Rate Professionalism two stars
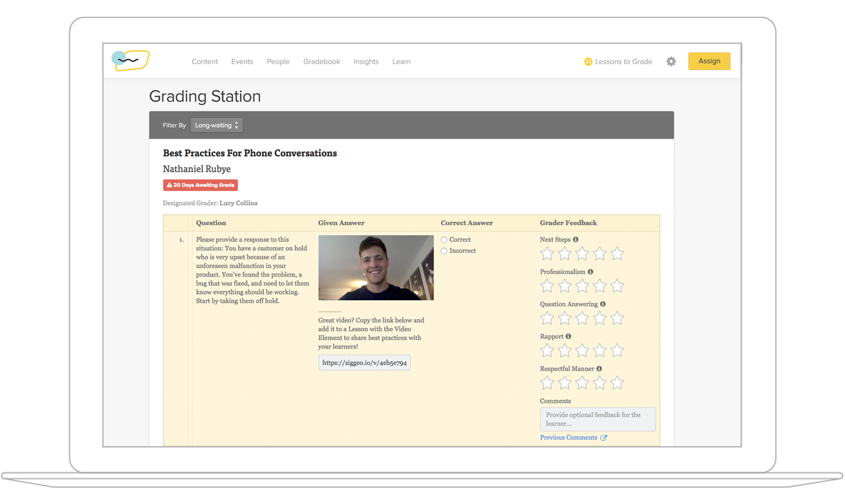Screen dimensions: 845x504 point(564,286)
